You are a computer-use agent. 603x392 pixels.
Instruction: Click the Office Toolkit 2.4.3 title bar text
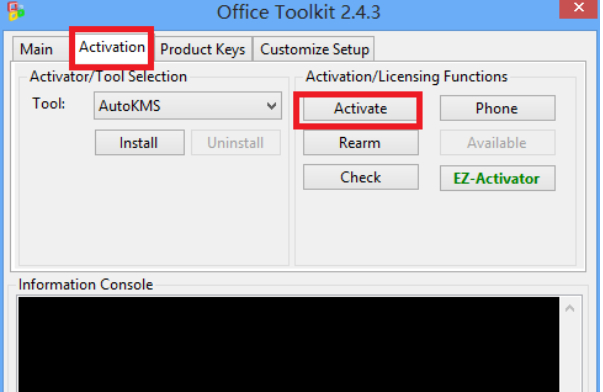(x=298, y=12)
